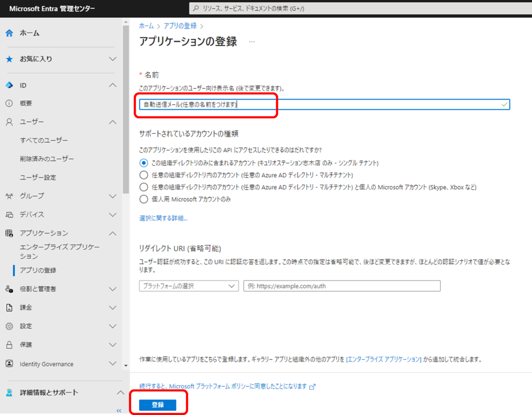This screenshot has height=415, width=532.
Task: Collapse the sidebar with double-chevron icon
Action: click(119, 411)
